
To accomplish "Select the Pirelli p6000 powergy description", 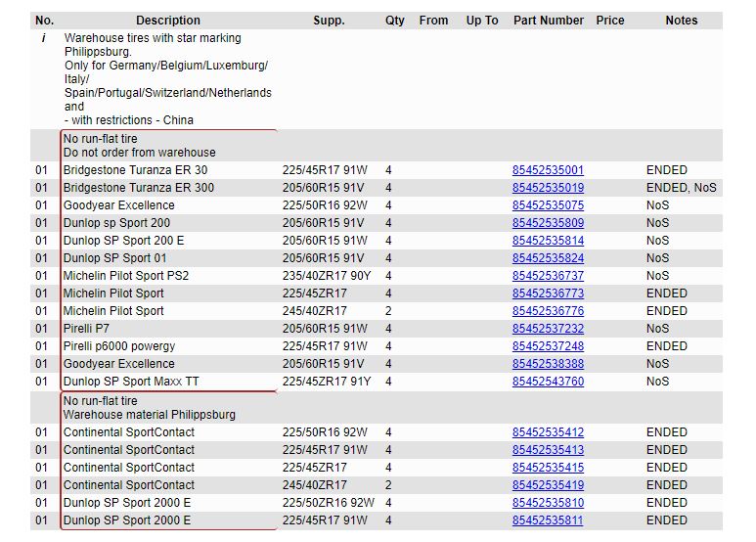I will [x=119, y=346].
